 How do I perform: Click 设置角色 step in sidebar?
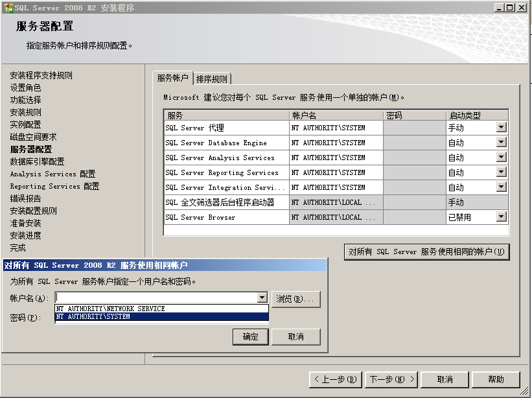tap(25, 88)
